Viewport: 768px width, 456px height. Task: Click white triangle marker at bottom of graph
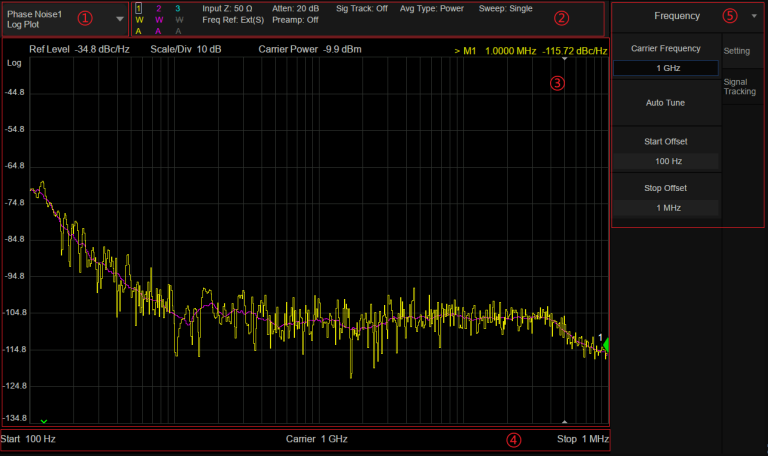pos(566,421)
